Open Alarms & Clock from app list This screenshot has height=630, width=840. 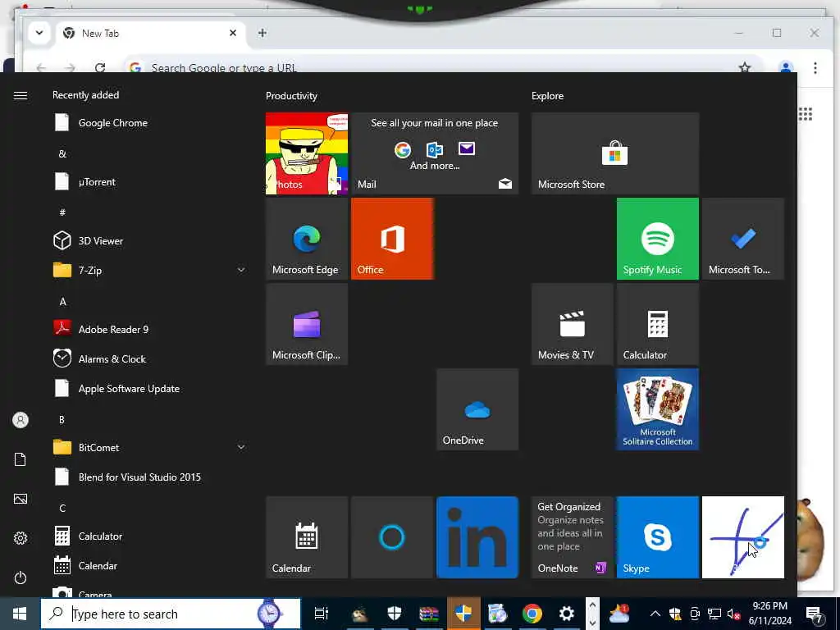(x=150, y=359)
